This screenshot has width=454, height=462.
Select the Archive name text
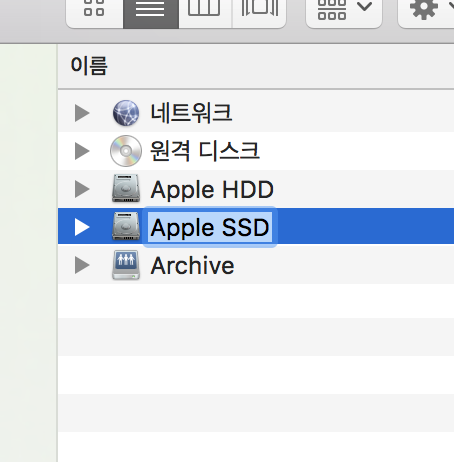click(192, 266)
